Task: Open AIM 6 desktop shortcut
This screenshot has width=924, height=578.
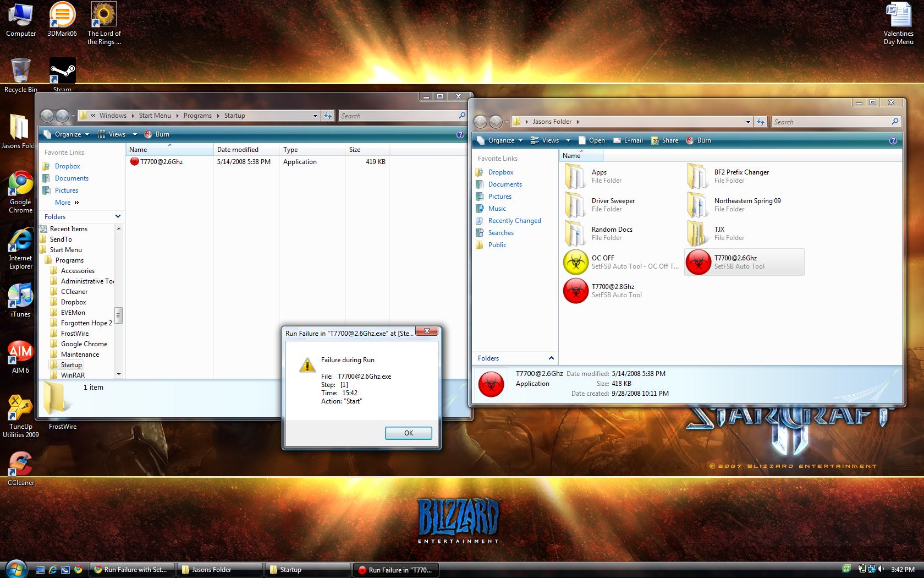Action: click(20, 357)
